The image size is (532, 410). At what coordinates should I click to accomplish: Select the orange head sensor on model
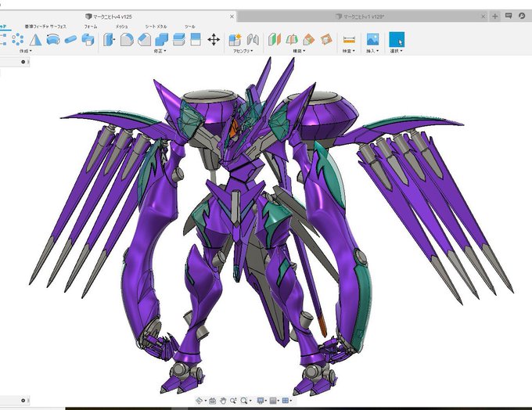pos(233,129)
